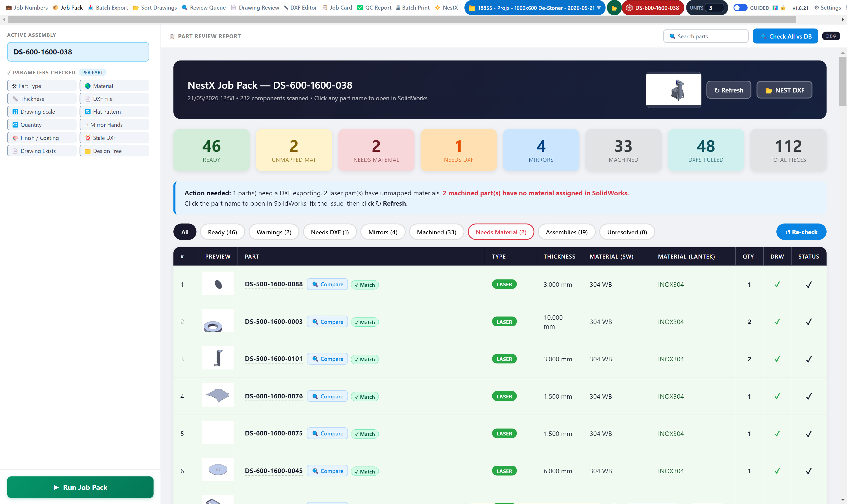Open the Job Card tab

337,8
